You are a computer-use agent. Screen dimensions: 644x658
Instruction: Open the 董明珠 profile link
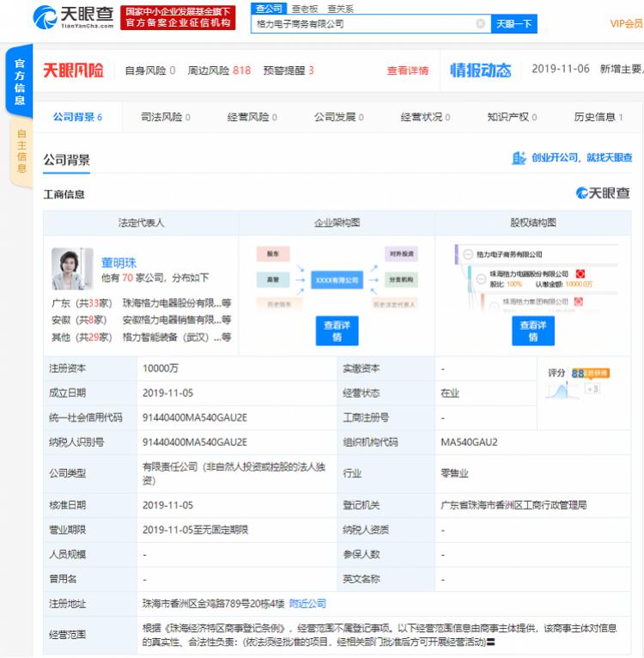pyautogui.click(x=118, y=263)
